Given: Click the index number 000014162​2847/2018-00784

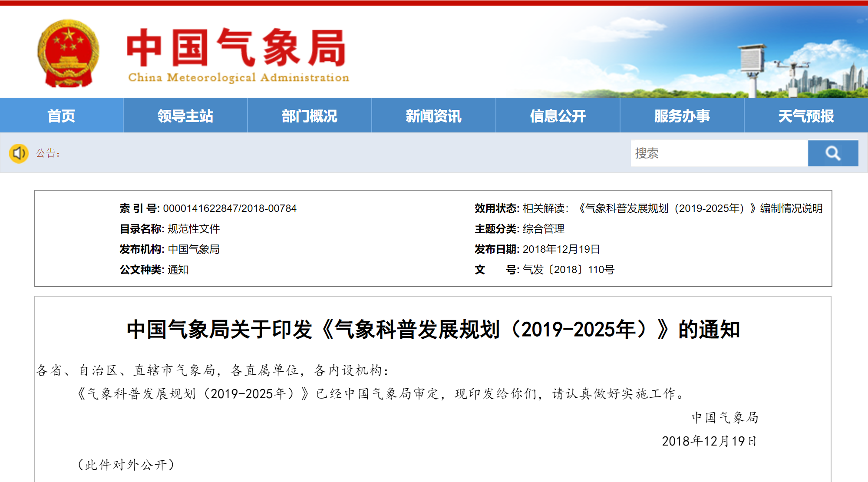Looking at the screenshot, I should [229, 208].
